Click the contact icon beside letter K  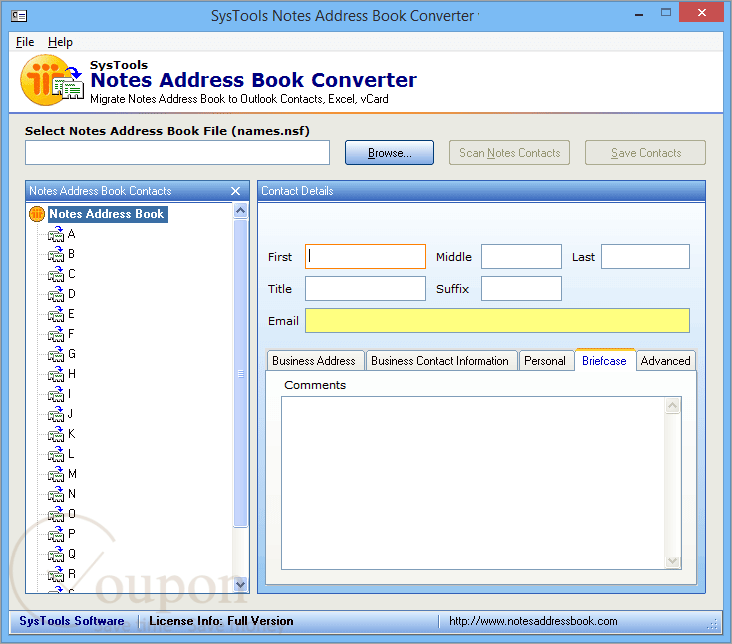56,434
